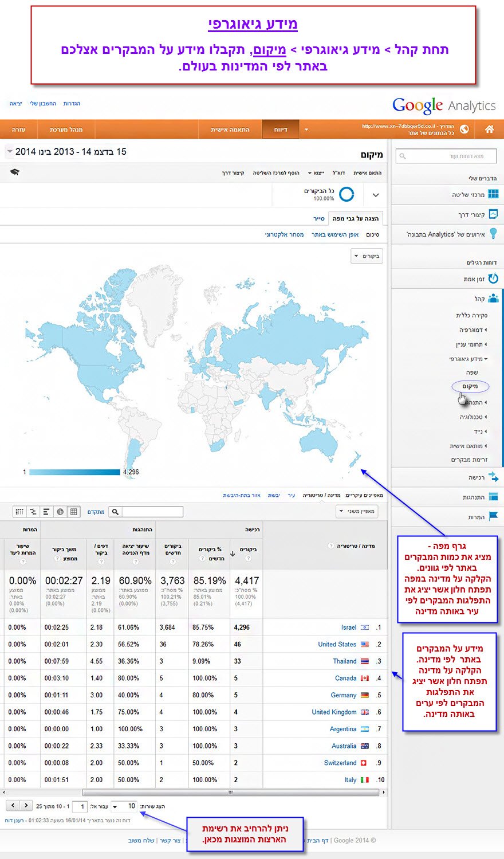Click the graduation cap help icon
This screenshot has height=859, width=504.
(x=15, y=172)
